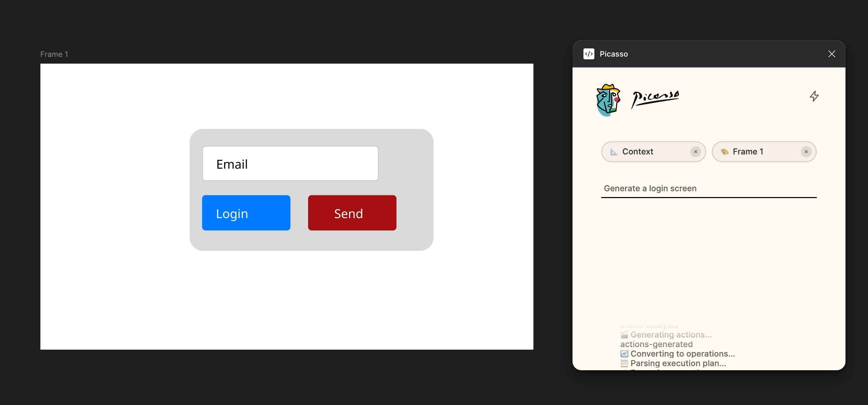Select the Context chip label

click(637, 152)
